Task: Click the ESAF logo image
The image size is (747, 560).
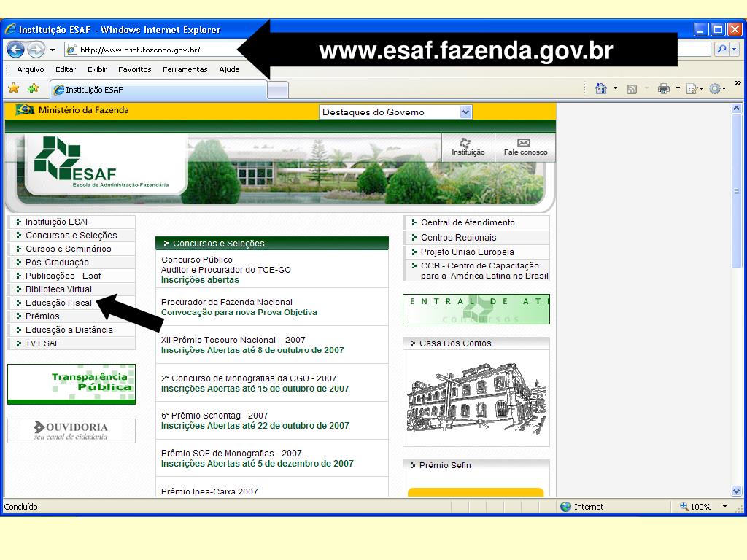Action: coord(100,162)
